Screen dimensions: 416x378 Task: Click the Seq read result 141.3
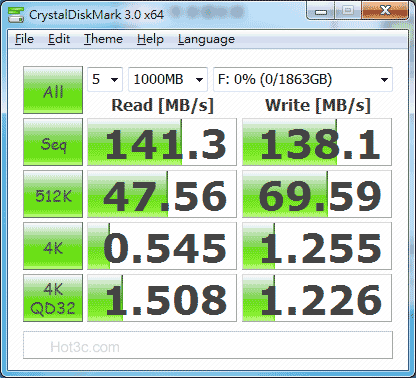click(162, 142)
